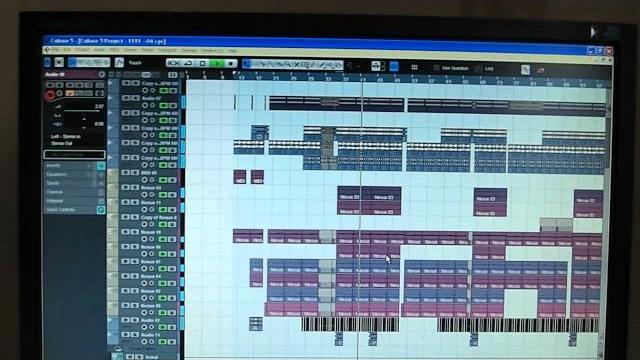Toggle the blue Snap button in toolbar
Image resolution: width=640 pixels, height=360 pixels.
pos(394,66)
